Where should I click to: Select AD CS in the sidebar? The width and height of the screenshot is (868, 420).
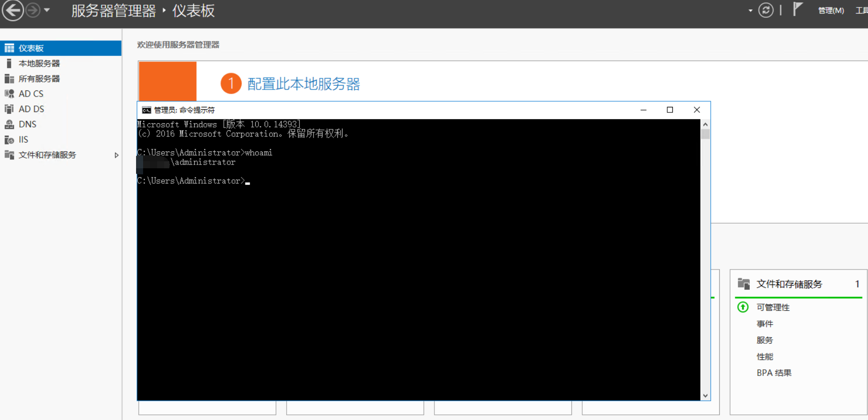(x=31, y=94)
